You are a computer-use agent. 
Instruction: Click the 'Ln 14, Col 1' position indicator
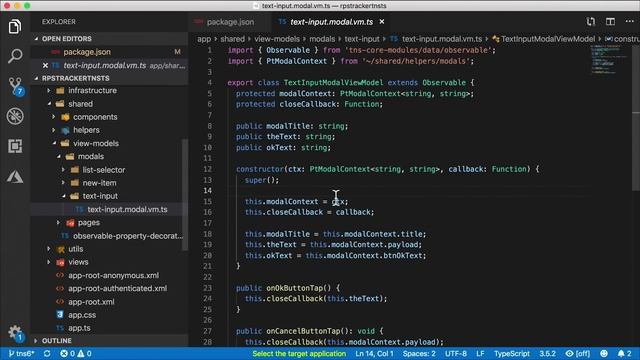[x=374, y=353]
